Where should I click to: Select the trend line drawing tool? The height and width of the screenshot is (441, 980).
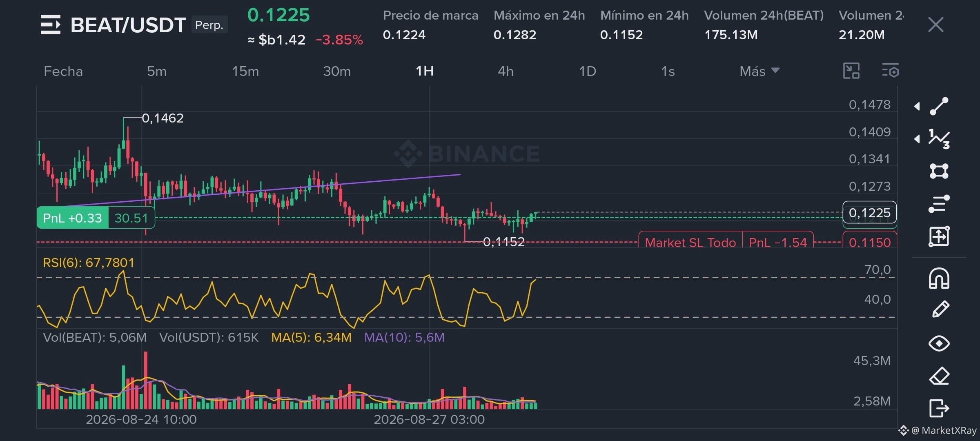(939, 106)
